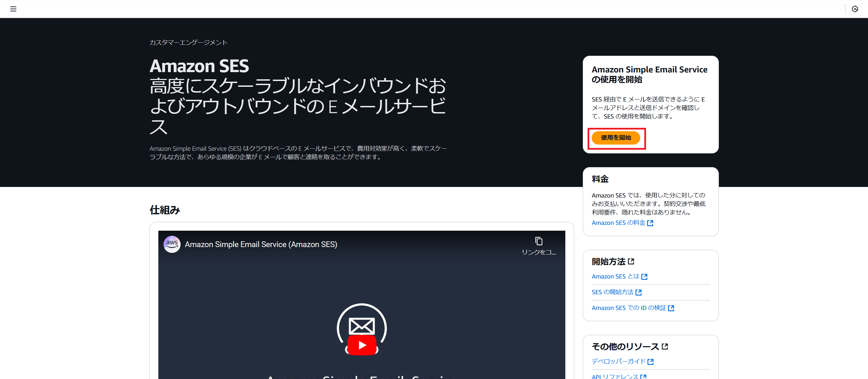
Task: Click the external-link icon next to 開始方法 heading
Action: click(x=632, y=261)
